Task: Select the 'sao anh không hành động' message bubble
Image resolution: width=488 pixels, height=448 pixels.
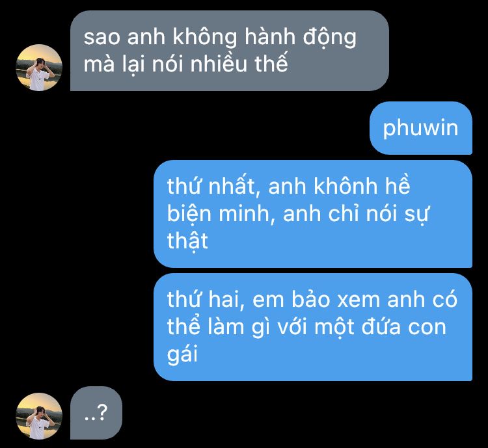Action: click(x=230, y=51)
